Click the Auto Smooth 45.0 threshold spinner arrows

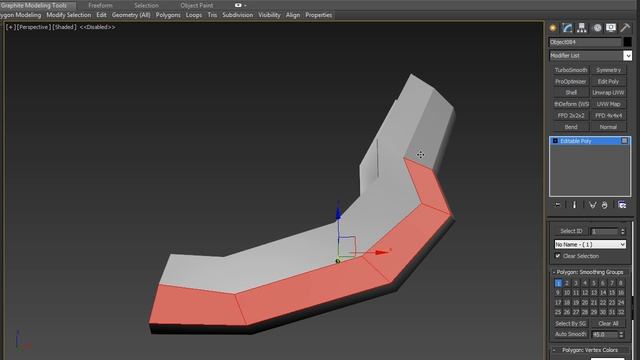click(621, 335)
